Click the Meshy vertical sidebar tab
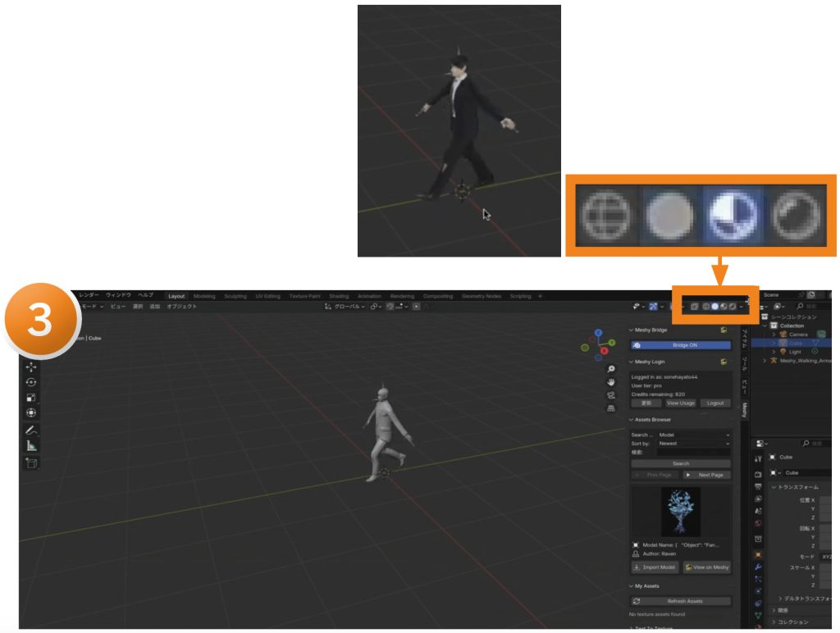The image size is (840, 633). tap(745, 410)
